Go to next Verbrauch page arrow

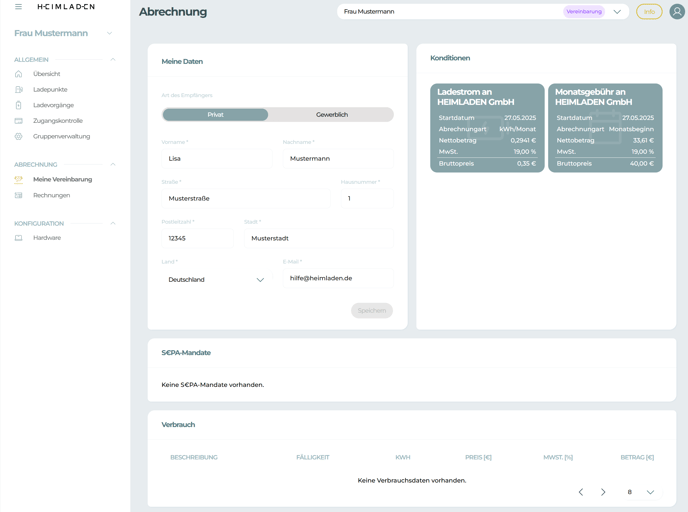tap(603, 492)
